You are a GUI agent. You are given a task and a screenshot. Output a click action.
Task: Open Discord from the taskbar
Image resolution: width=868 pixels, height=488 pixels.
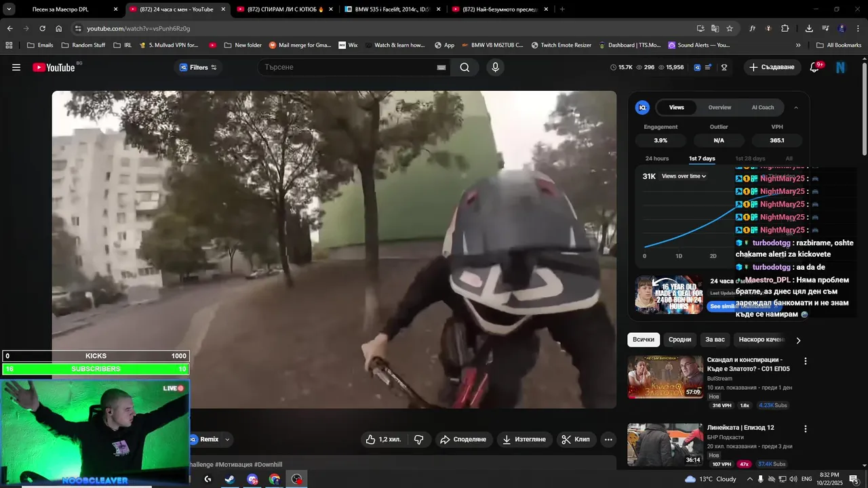(252, 479)
